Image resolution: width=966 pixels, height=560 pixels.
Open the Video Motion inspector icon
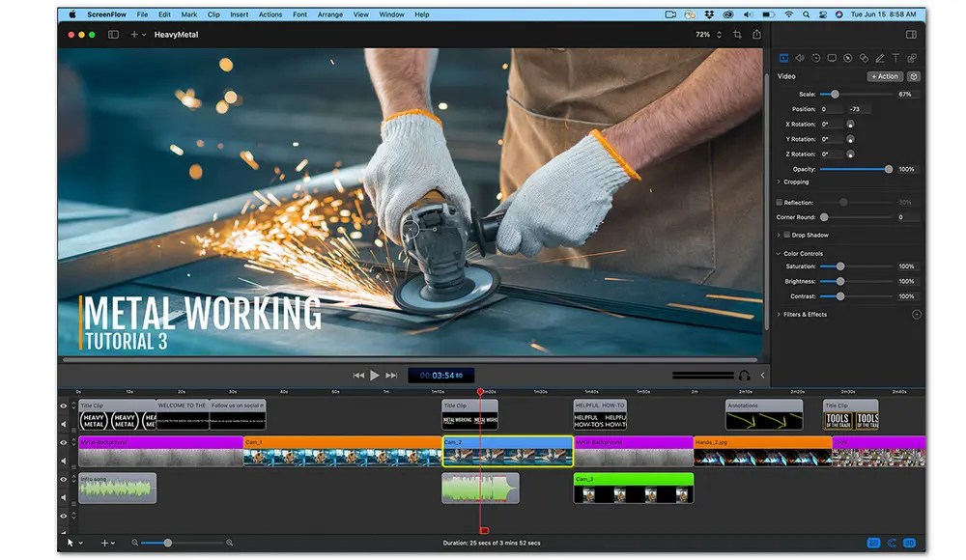pos(816,58)
